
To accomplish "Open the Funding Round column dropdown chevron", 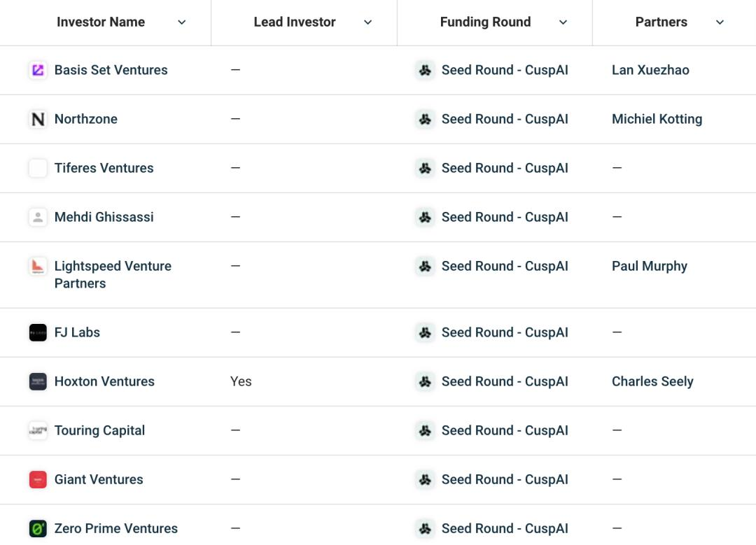I will (563, 22).
